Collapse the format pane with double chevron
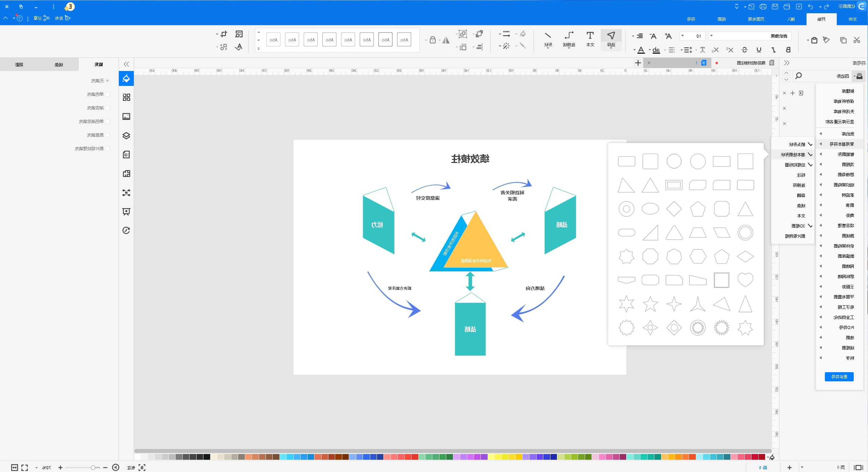 pyautogui.click(x=126, y=64)
